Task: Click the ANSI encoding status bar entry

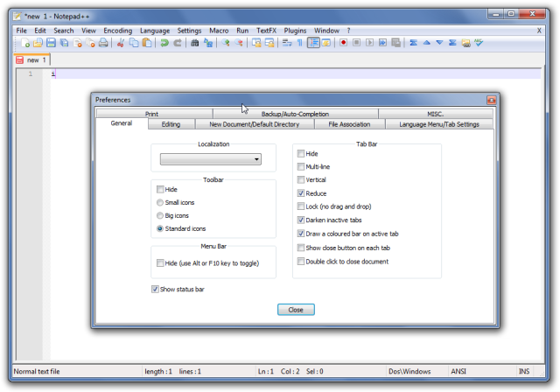Action: [458, 371]
